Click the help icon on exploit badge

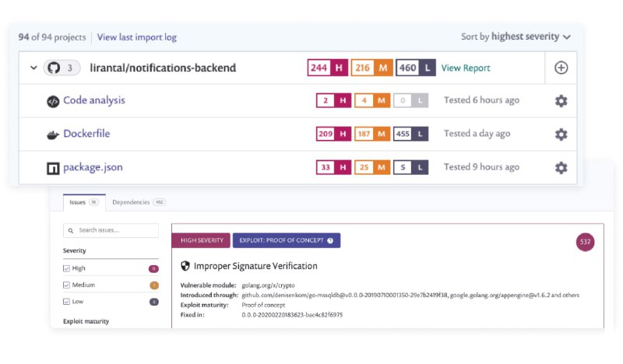[x=330, y=241]
